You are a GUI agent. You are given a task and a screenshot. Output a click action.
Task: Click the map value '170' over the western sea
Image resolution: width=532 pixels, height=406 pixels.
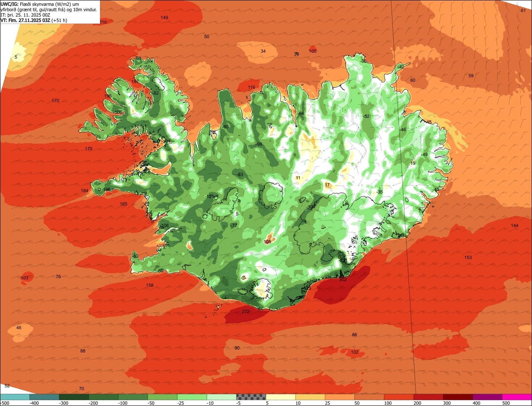(55, 100)
